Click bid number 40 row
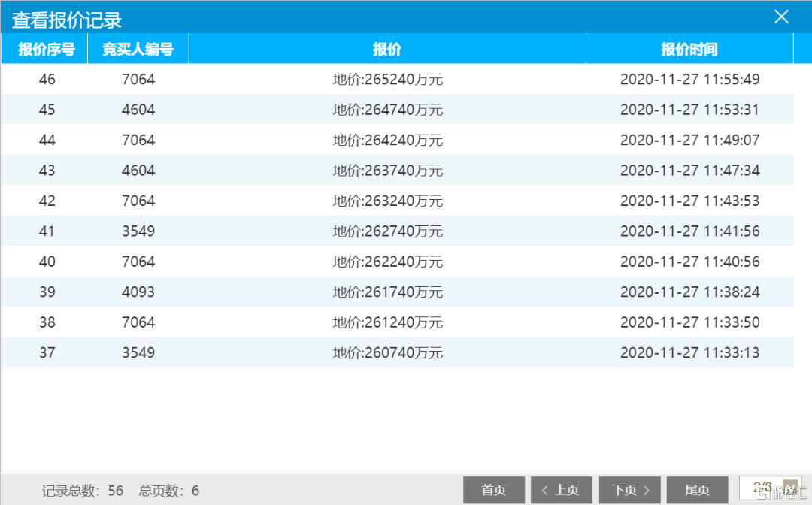 [x=47, y=262]
